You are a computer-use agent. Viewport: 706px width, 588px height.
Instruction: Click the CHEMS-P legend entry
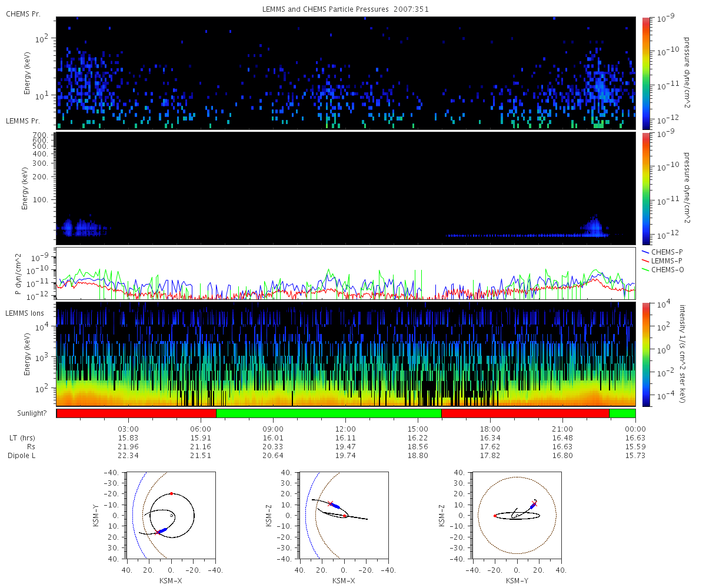point(664,252)
